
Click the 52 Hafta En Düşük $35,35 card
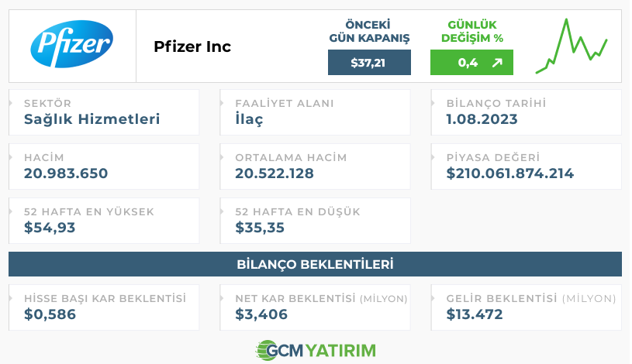[315, 221]
